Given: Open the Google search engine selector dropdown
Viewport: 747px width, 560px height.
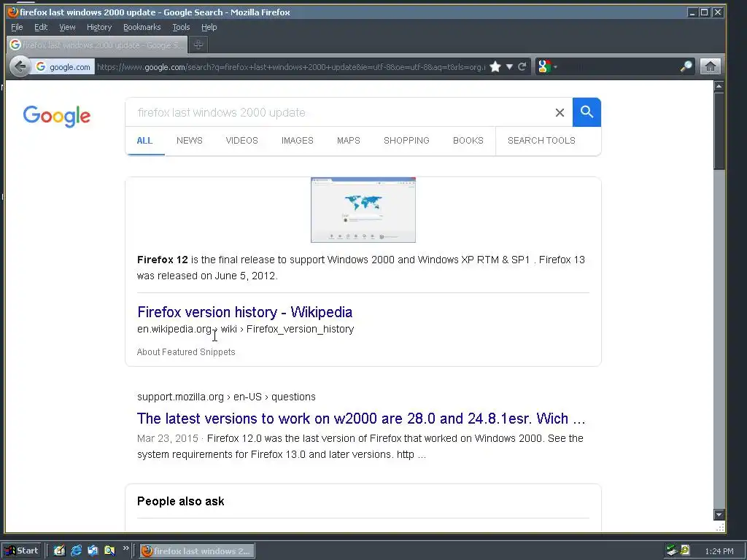Looking at the screenshot, I should (x=547, y=66).
